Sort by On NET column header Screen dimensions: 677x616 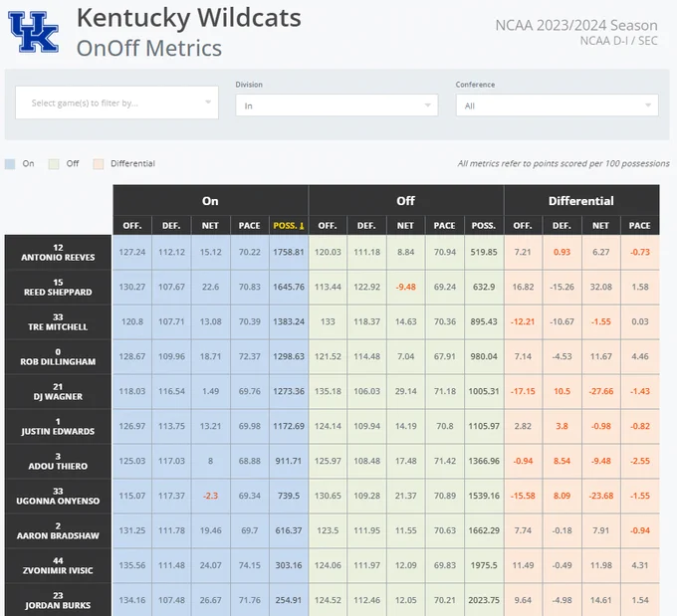(x=210, y=225)
